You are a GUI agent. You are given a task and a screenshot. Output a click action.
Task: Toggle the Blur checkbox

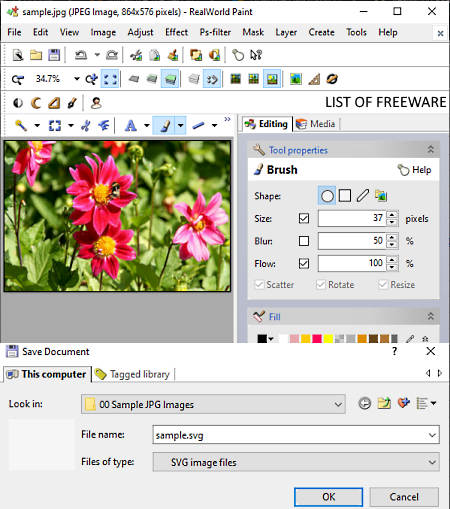[x=304, y=241]
